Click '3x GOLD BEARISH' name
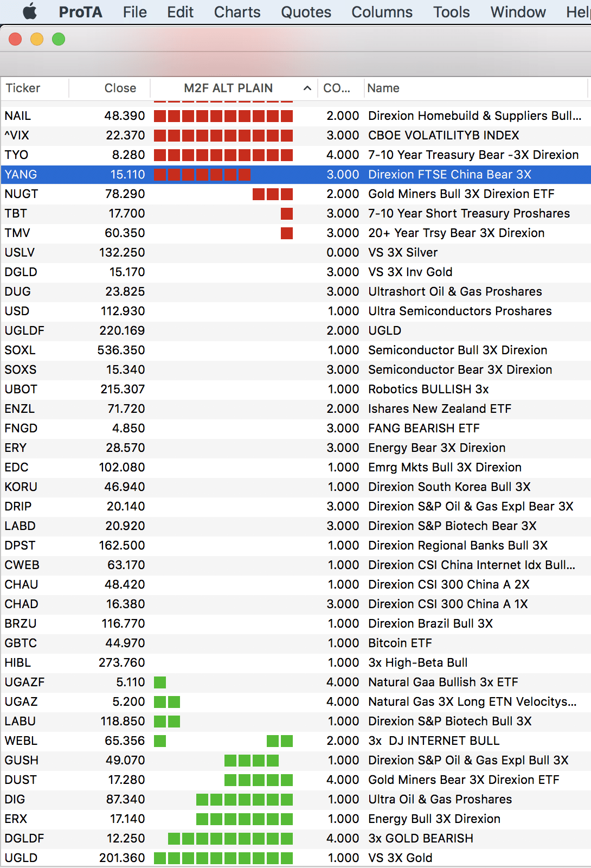591x868 pixels. [421, 838]
